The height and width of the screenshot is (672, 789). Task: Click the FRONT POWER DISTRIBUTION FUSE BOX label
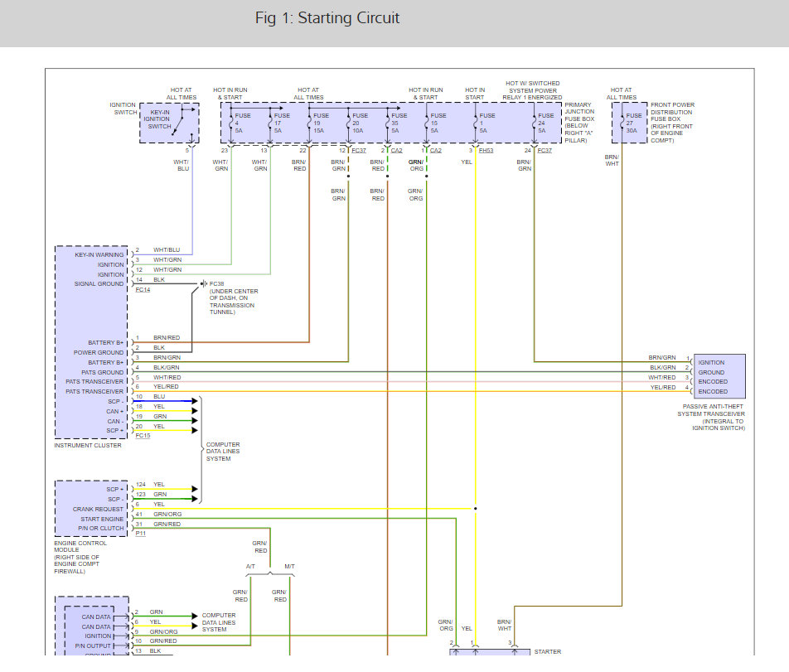tap(672, 123)
